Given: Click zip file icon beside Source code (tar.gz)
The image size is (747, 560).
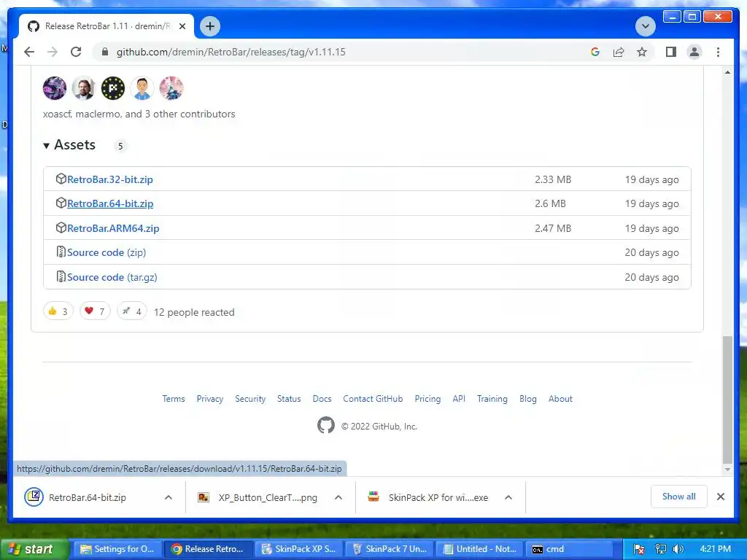Looking at the screenshot, I should coord(61,276).
